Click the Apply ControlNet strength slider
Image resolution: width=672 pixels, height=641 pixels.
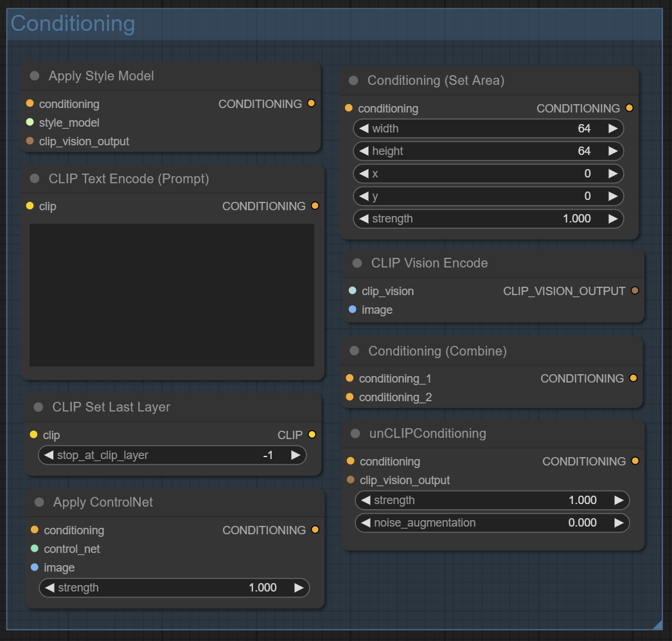click(x=174, y=588)
